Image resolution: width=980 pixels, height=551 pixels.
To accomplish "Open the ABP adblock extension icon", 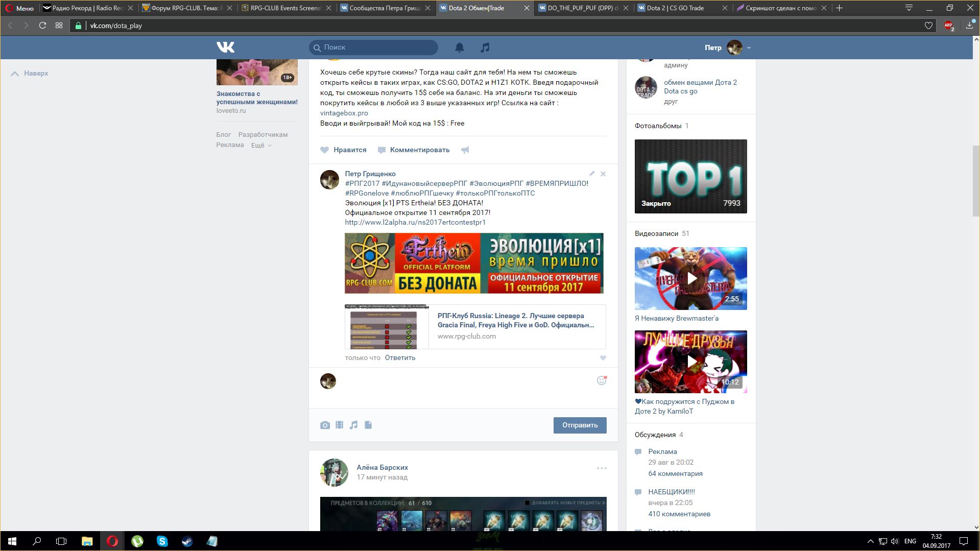I will (949, 26).
